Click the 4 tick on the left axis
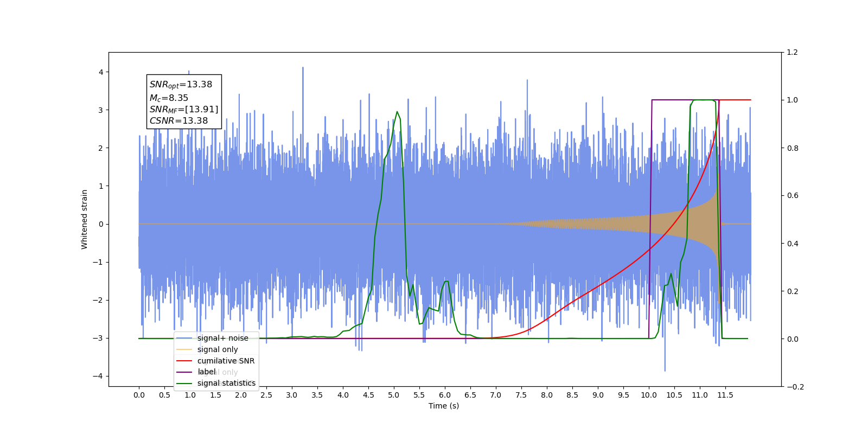The image size is (868, 434). coord(101,72)
